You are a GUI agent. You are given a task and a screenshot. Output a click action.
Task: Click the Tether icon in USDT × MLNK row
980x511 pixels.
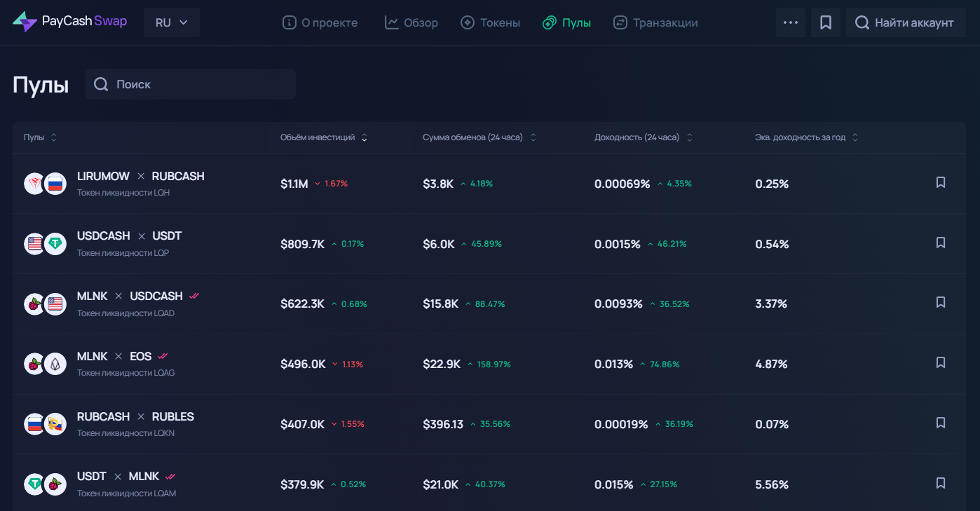point(34,484)
